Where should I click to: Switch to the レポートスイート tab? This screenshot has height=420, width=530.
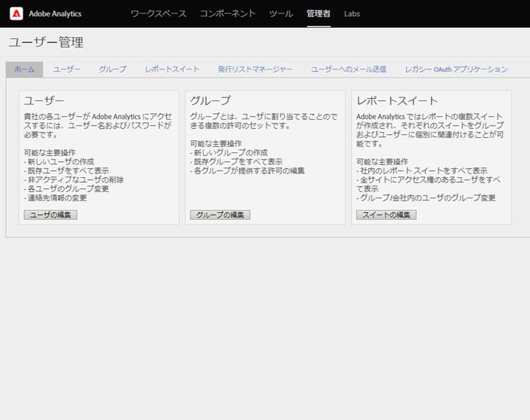172,70
